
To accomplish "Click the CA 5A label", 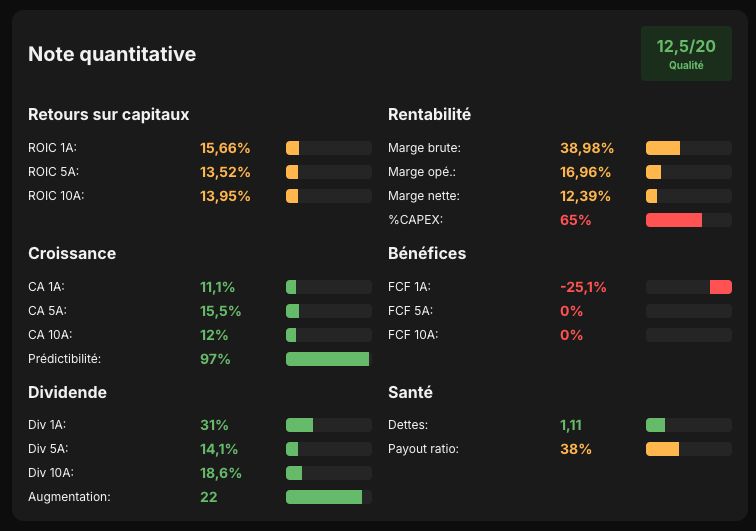I will [x=47, y=311].
